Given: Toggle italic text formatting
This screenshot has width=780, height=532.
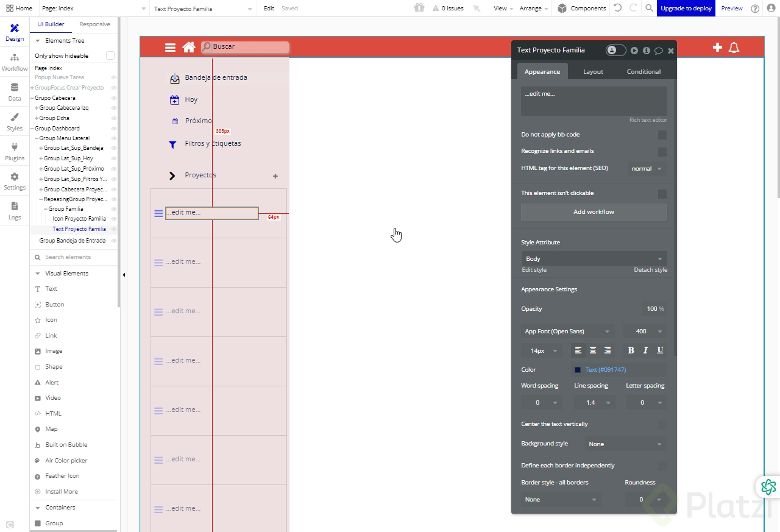Looking at the screenshot, I should click(x=645, y=350).
